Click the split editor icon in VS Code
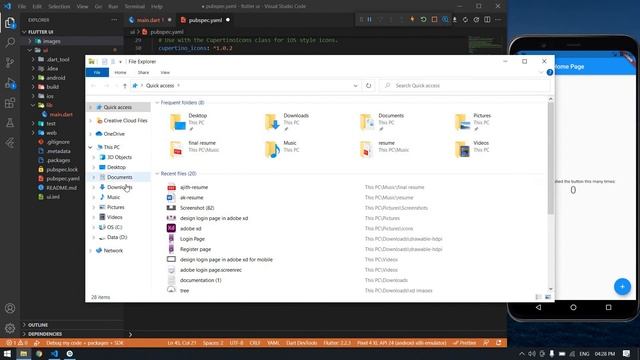Image resolution: width=640 pixels, height=360 pixels. 487,20
